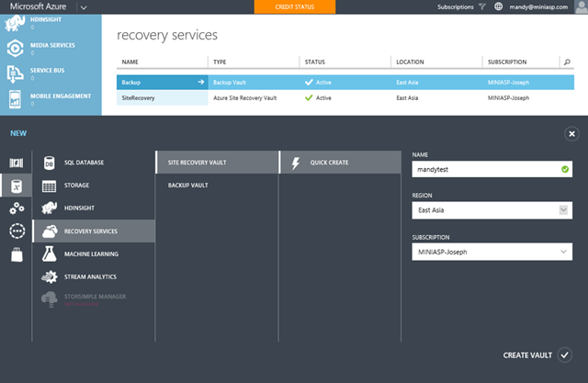Image resolution: width=588 pixels, height=383 pixels.
Task: Click the Create Vault button
Action: pos(537,355)
